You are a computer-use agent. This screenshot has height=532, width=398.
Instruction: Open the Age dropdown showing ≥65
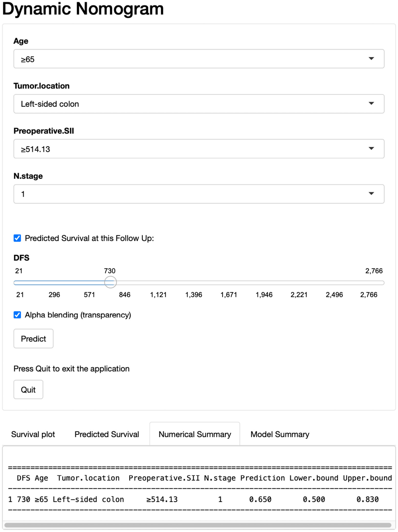(198, 59)
